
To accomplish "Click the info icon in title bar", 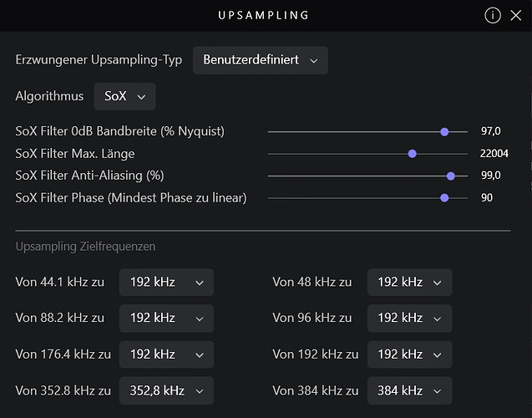I will coord(493,15).
